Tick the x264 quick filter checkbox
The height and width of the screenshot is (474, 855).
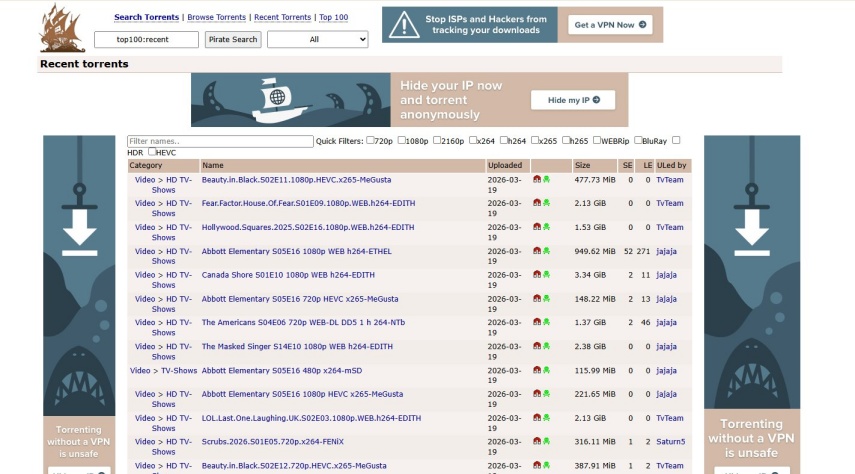pos(473,140)
